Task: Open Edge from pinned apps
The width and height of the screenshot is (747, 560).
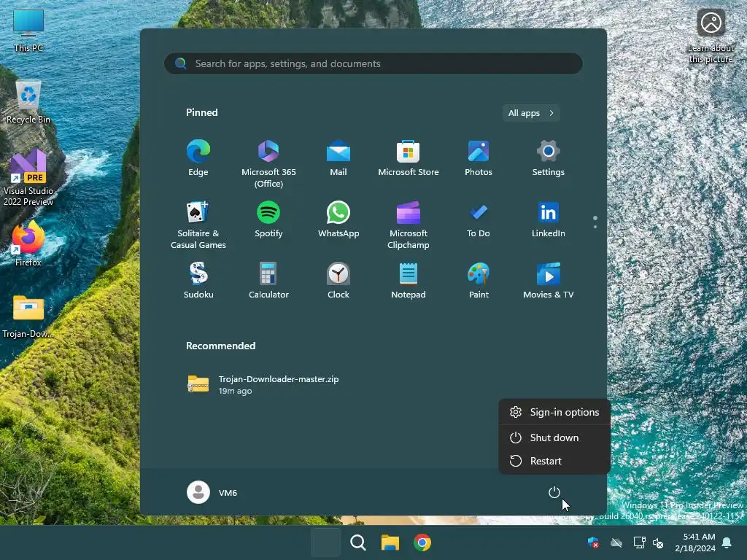Action: 198,158
